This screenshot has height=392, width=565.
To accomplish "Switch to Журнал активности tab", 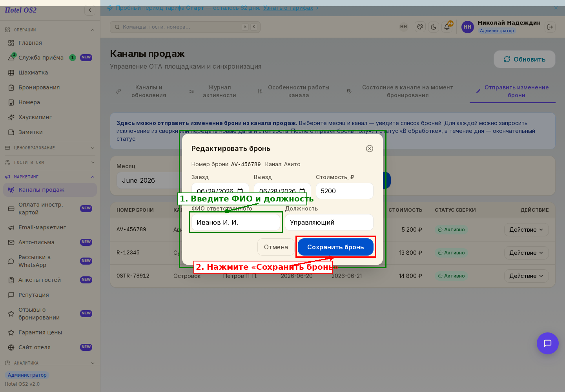I will point(219,91).
